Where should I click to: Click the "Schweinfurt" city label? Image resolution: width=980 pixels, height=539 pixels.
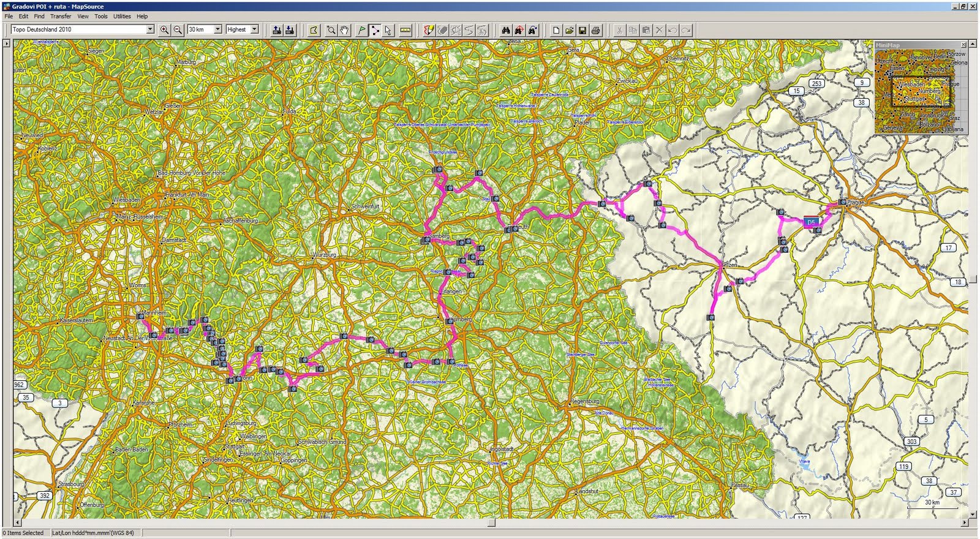pos(365,206)
